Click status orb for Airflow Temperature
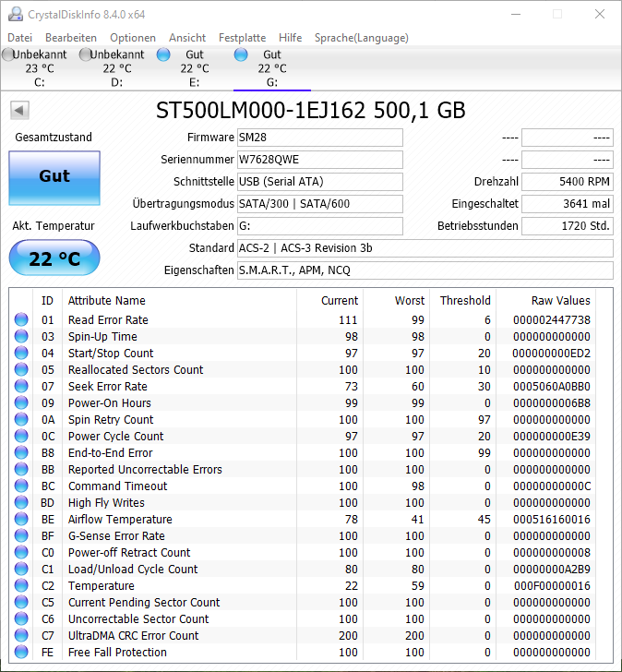The width and height of the screenshot is (622, 672). point(21,519)
